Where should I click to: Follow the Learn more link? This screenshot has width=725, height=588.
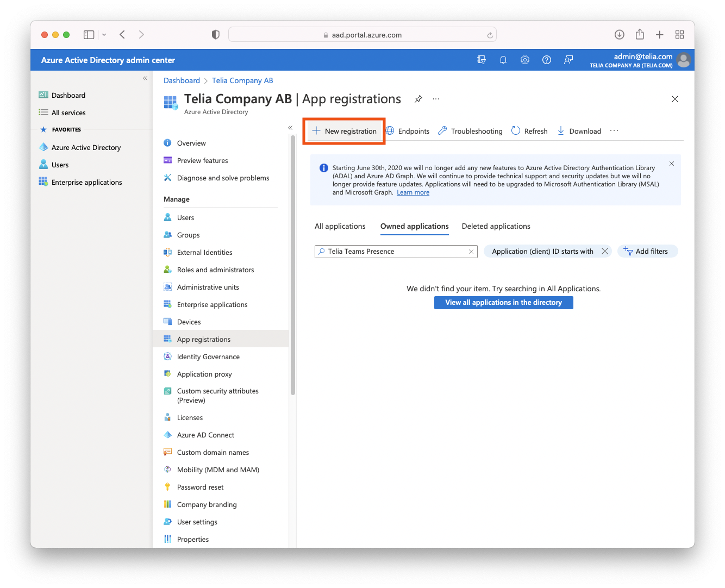pyautogui.click(x=413, y=192)
